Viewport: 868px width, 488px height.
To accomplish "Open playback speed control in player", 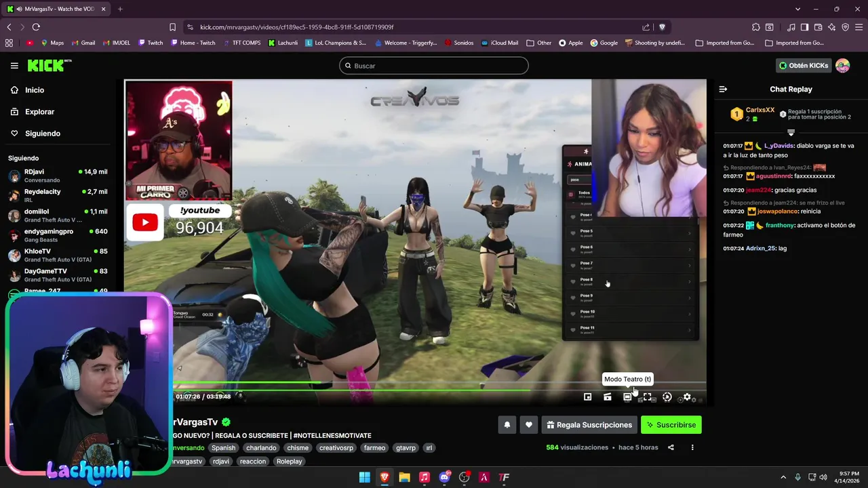I will tap(667, 397).
